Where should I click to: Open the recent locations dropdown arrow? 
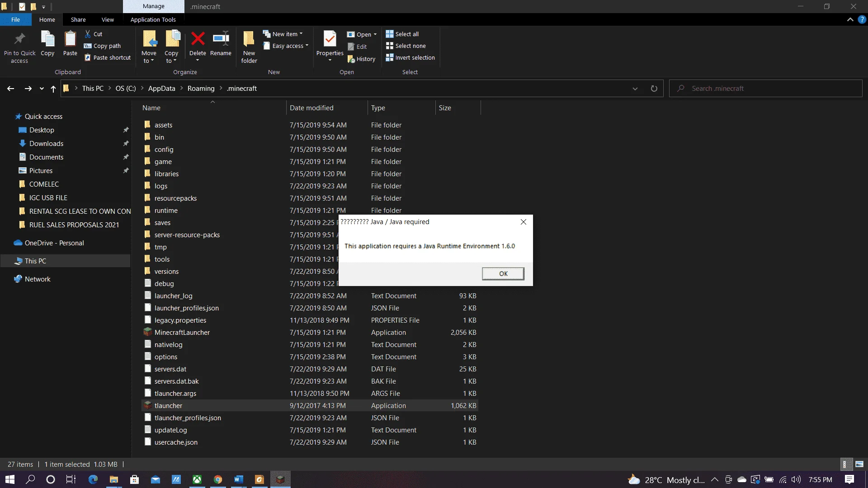click(42, 89)
